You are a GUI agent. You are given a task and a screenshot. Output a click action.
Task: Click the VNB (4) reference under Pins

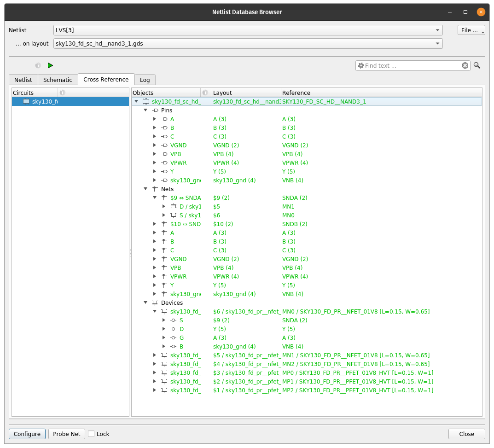[293, 180]
